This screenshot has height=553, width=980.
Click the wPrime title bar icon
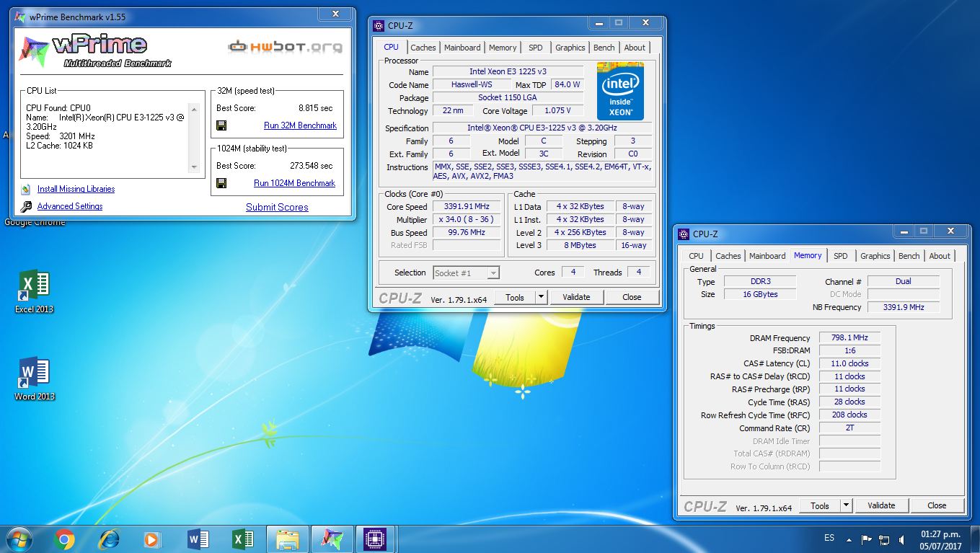[x=19, y=17]
